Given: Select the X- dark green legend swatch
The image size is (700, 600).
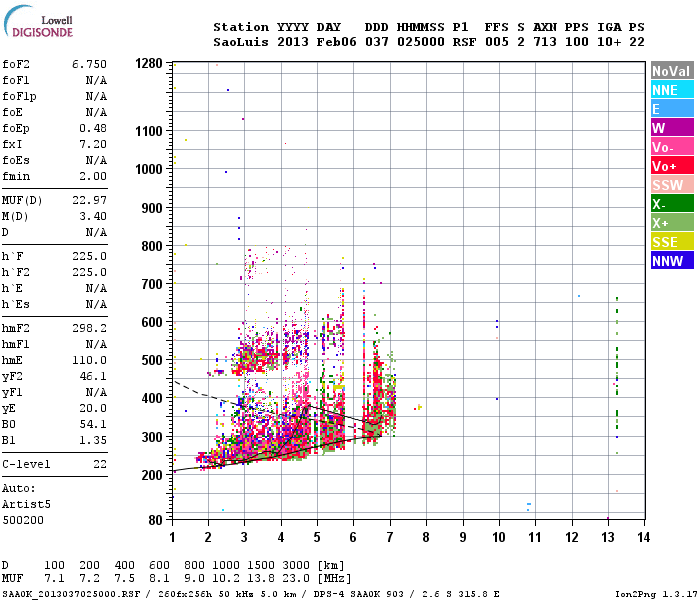Looking at the screenshot, I should click(x=672, y=204).
